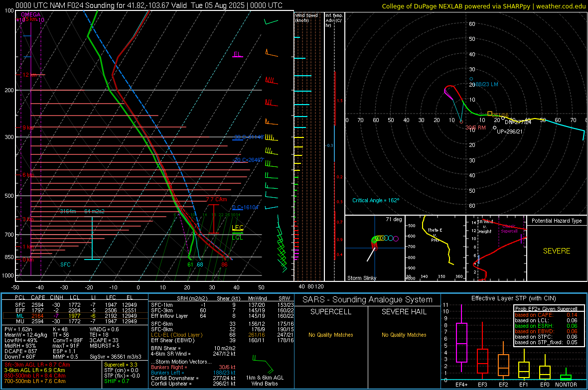Click the '12 km' height marker
The image size is (588, 390).
click(29, 75)
